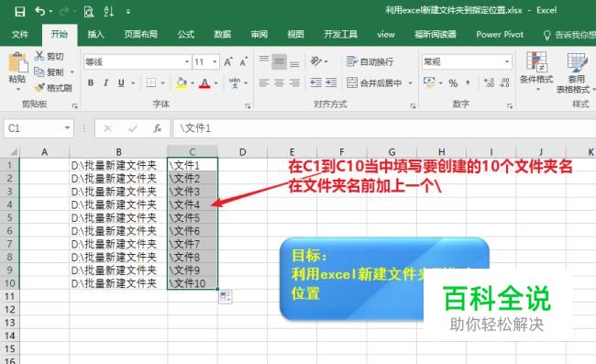The height and width of the screenshot is (364, 596).
Task: Switch to the 页面布局 ribbon tab
Action: point(140,35)
